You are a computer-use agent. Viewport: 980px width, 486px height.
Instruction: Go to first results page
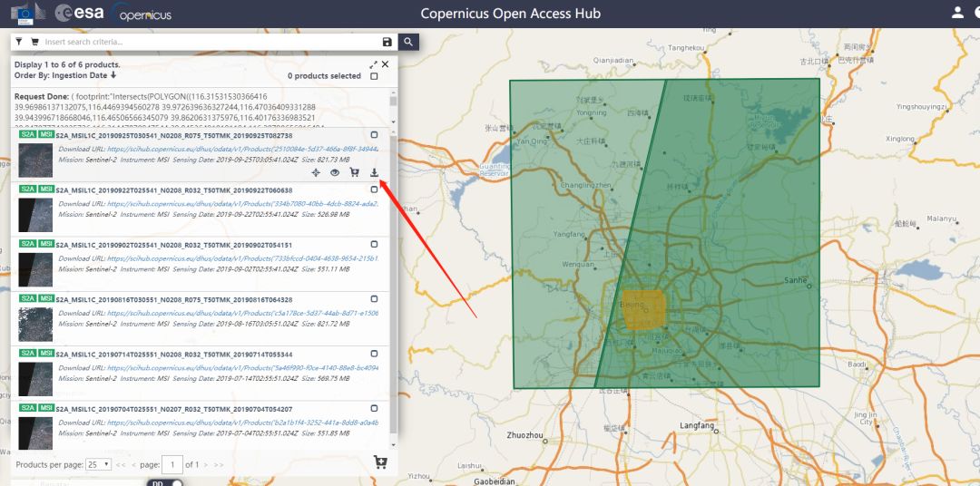click(x=121, y=465)
